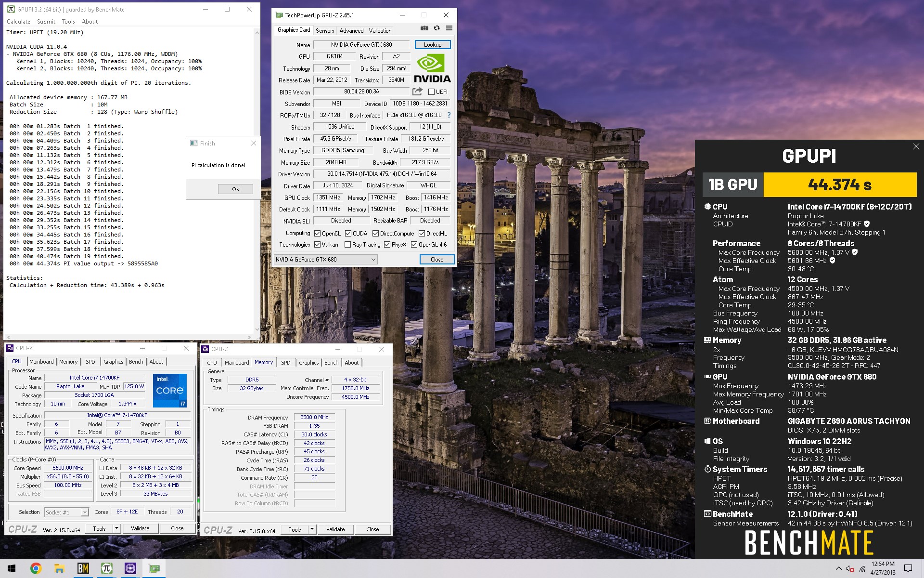Click the NVIDIA logo in GPU-Z

(x=432, y=68)
